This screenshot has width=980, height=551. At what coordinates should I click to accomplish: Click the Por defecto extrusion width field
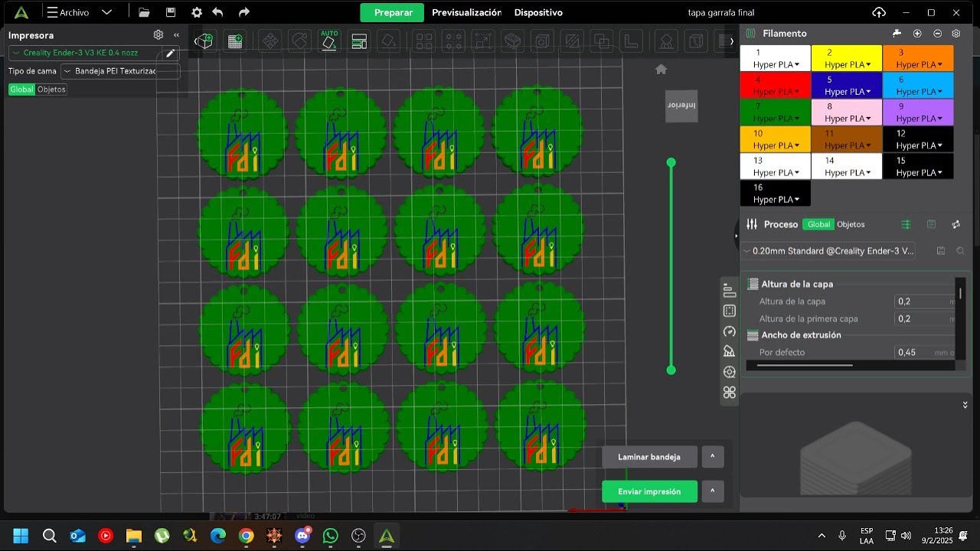click(926, 353)
